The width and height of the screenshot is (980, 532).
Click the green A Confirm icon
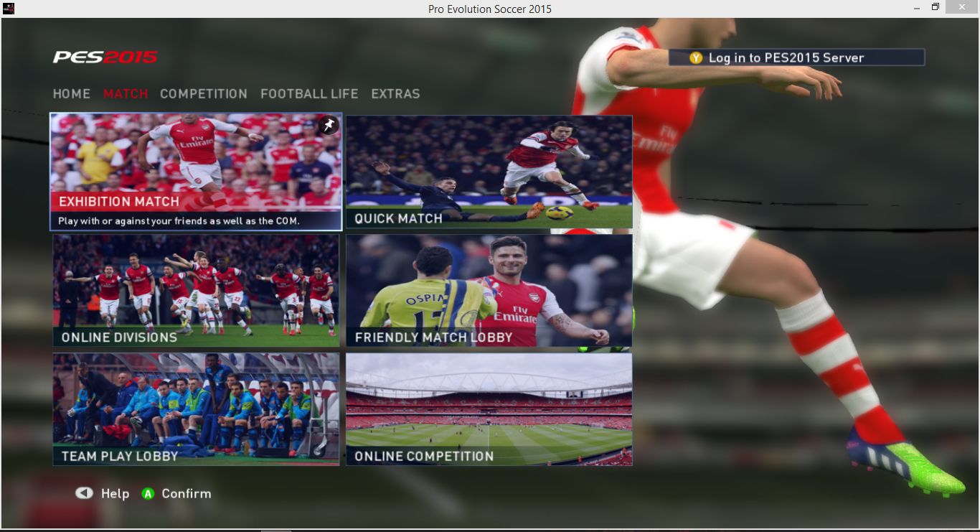pos(148,494)
